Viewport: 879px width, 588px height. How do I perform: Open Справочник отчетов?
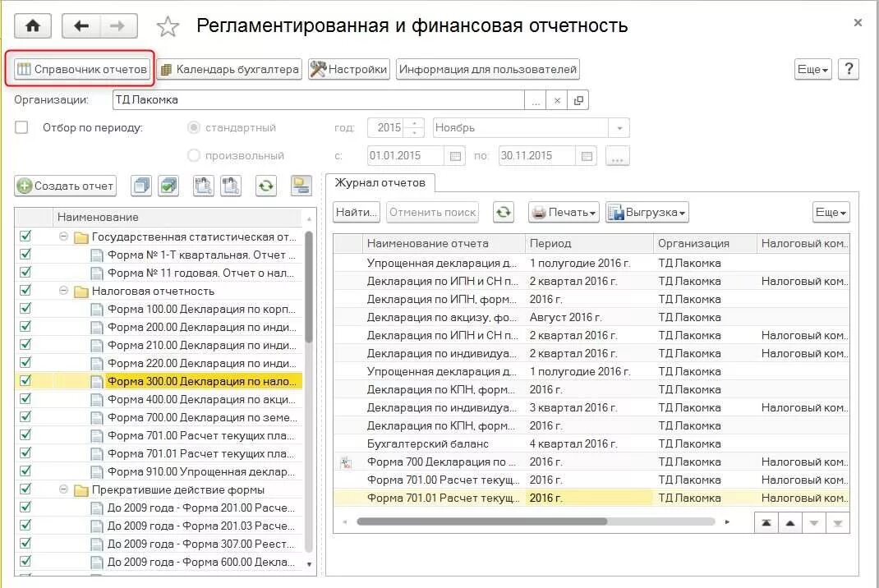82,70
